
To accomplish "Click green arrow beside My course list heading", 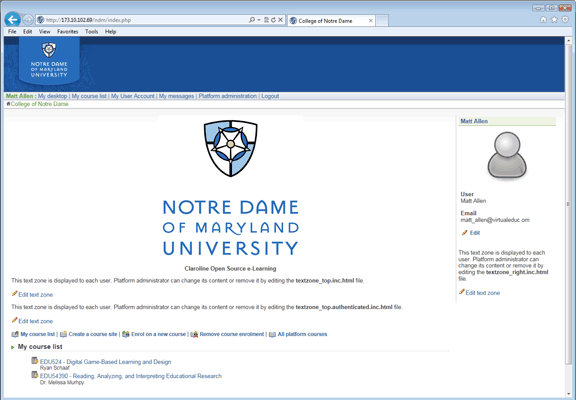I will pyautogui.click(x=13, y=347).
